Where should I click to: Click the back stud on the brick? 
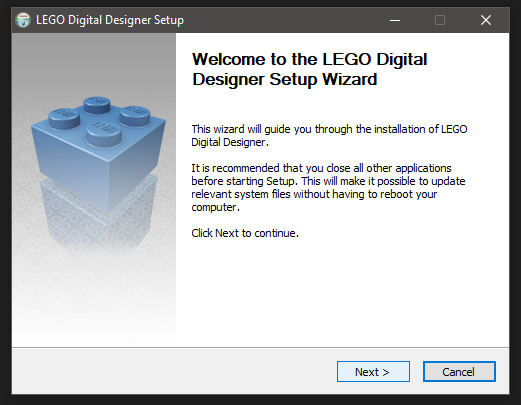coord(97,104)
